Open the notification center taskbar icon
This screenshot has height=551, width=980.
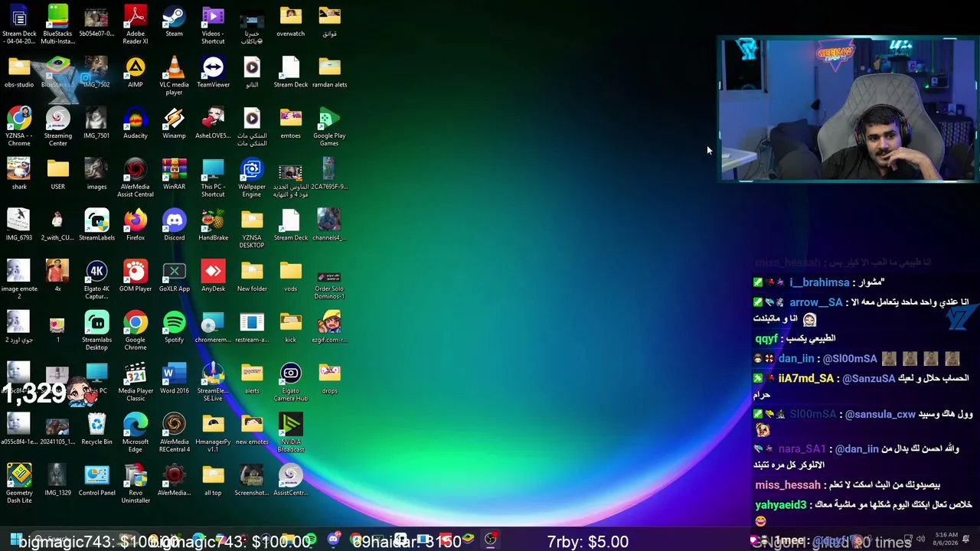pyautogui.click(x=966, y=540)
